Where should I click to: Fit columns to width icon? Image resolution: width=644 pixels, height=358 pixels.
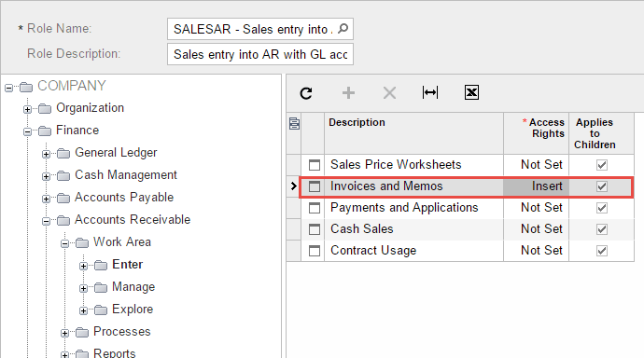tap(430, 92)
